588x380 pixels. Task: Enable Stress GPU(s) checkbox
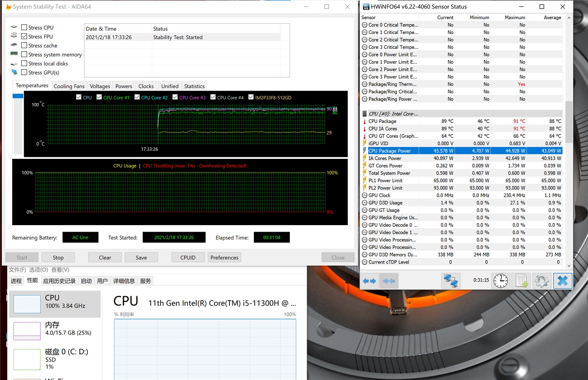[24, 72]
